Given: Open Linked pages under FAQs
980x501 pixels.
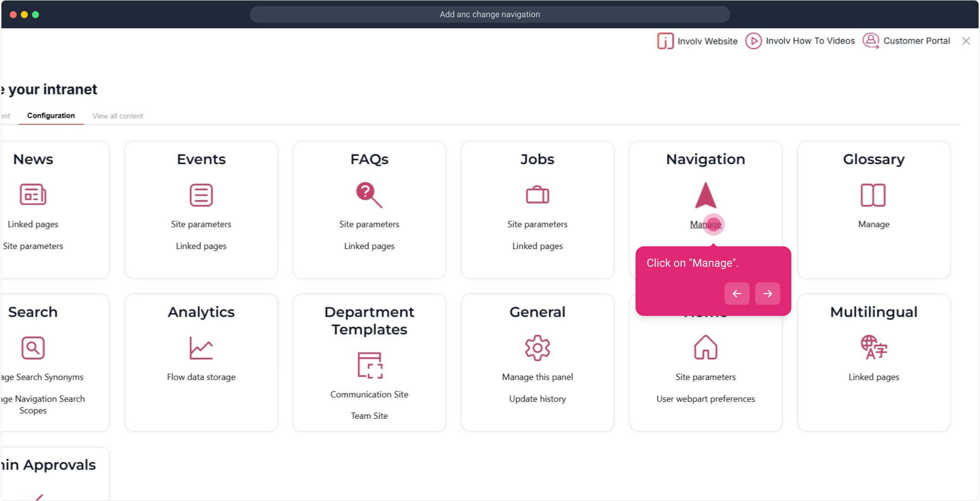Looking at the screenshot, I should [369, 246].
